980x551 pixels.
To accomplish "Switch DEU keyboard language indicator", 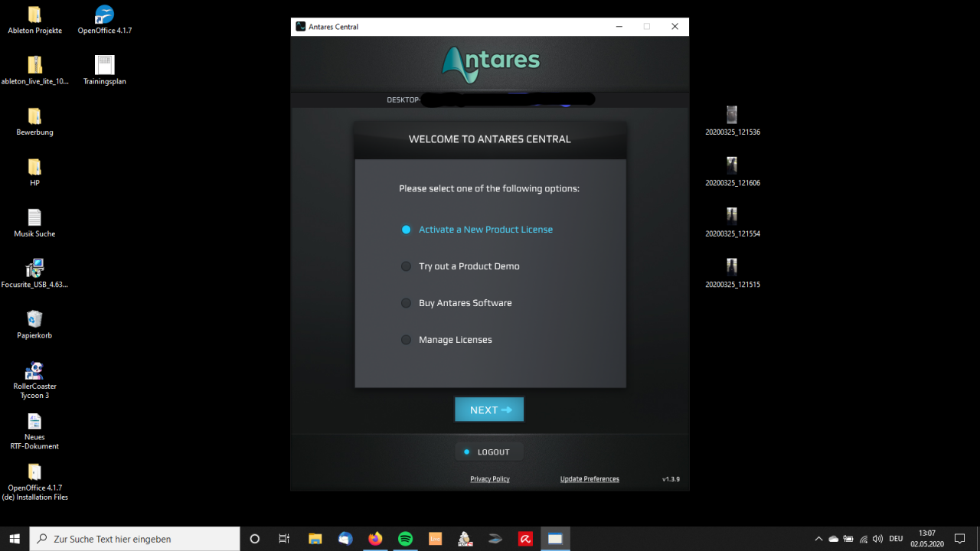I will click(x=896, y=539).
